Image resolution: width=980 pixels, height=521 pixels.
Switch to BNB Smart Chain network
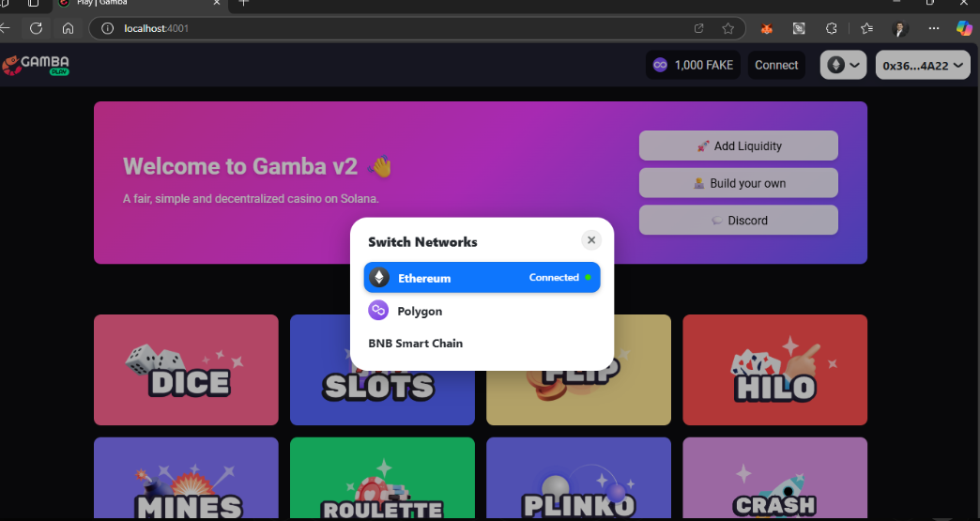click(482, 343)
